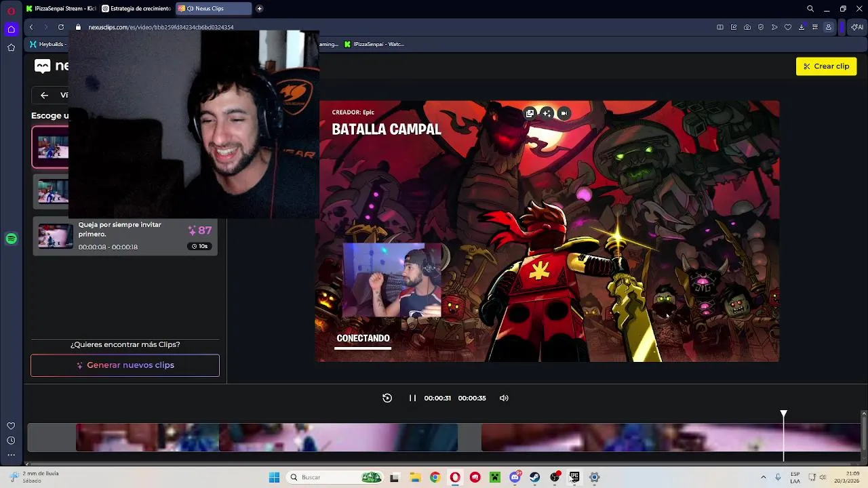Click the yellow Crear clip button
This screenshot has height=488, width=868.
826,66
